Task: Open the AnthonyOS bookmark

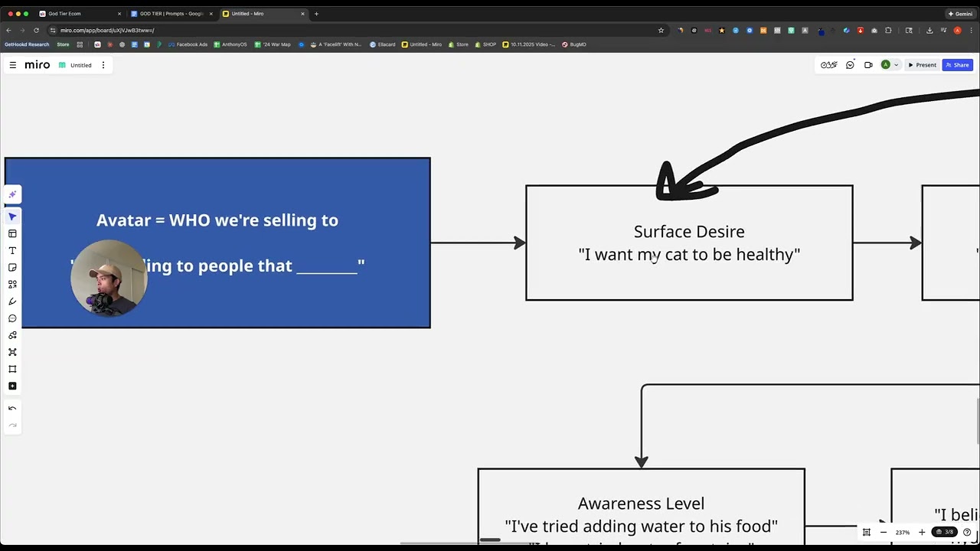Action: (x=230, y=44)
